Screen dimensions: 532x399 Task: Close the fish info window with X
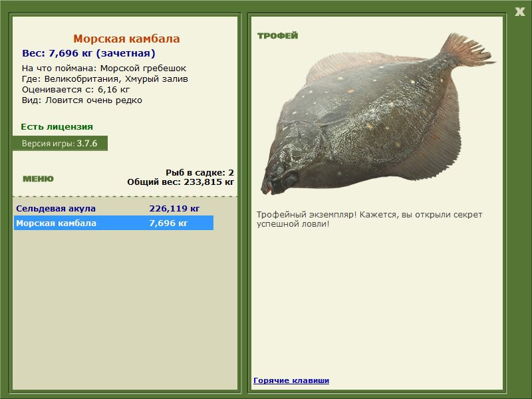[x=519, y=11]
